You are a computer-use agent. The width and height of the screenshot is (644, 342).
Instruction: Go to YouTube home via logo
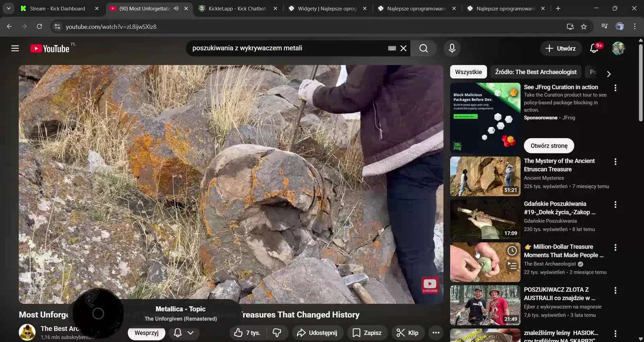[50, 48]
